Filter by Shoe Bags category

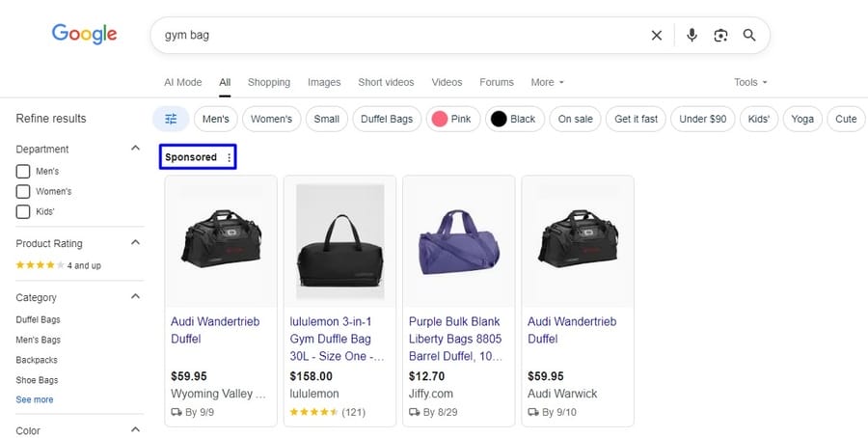coord(37,380)
